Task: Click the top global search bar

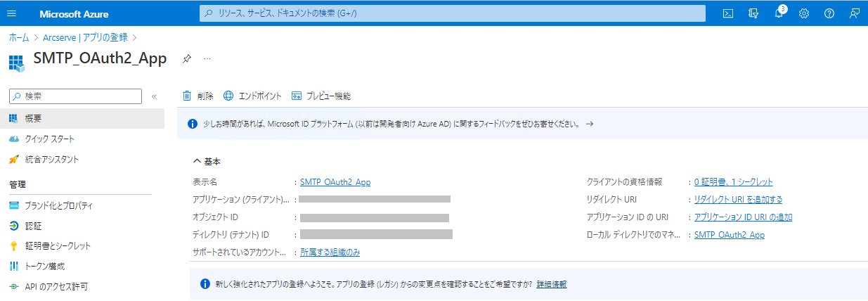Action: [x=453, y=13]
